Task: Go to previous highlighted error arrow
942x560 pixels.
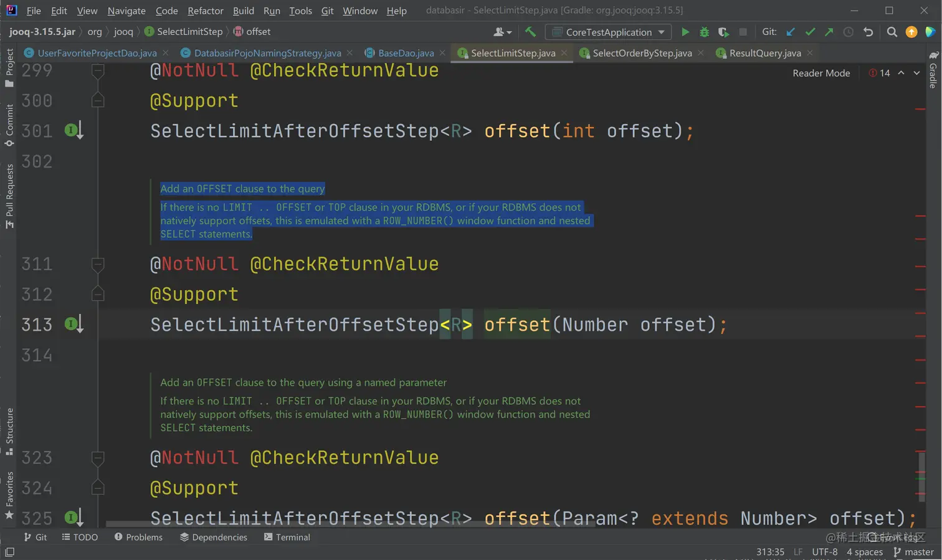Action: click(x=901, y=73)
